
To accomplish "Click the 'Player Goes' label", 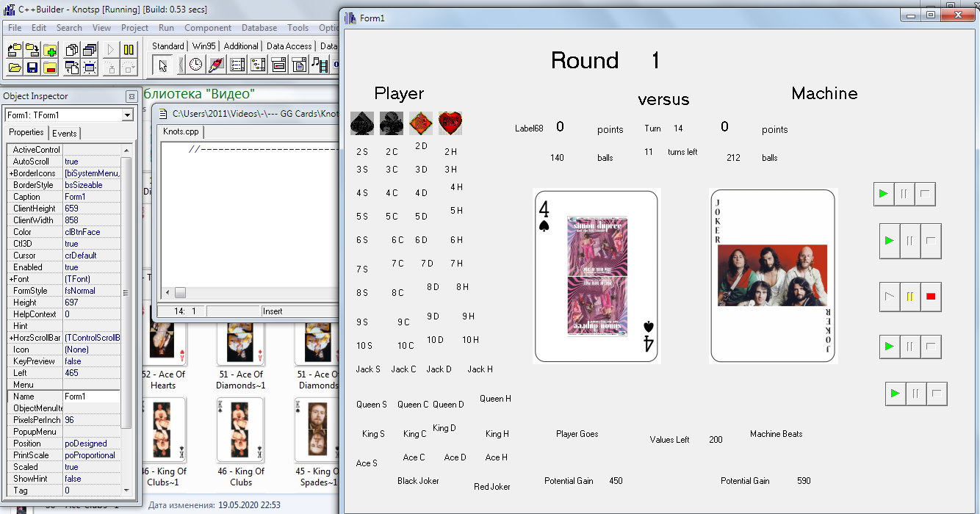I will 577,434.
